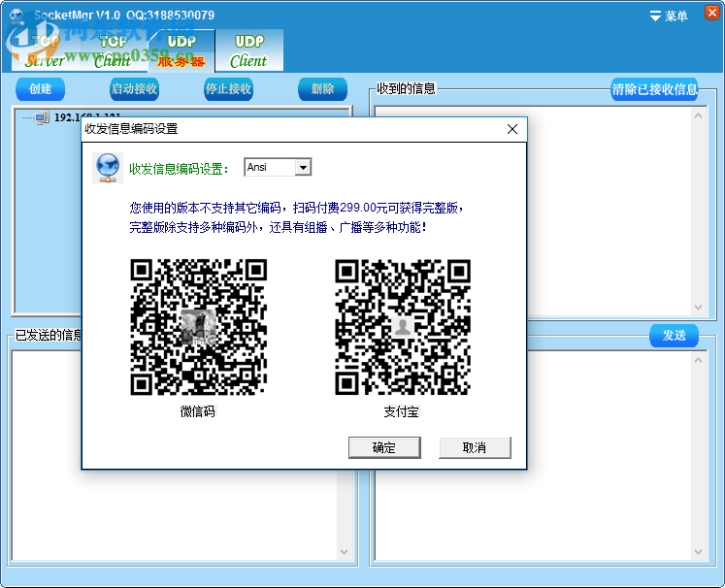
Task: Open the UDP Client tab
Action: [249, 50]
